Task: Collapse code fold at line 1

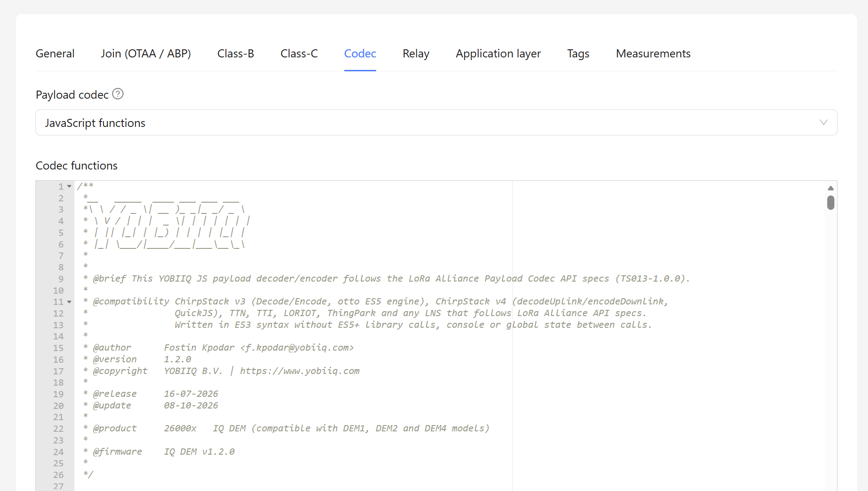Action: tap(69, 186)
